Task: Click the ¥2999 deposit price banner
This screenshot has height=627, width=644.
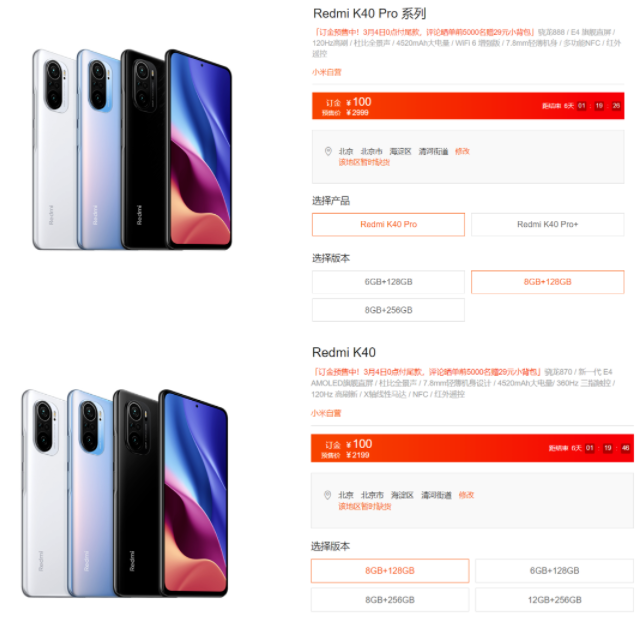Action: 468,106
